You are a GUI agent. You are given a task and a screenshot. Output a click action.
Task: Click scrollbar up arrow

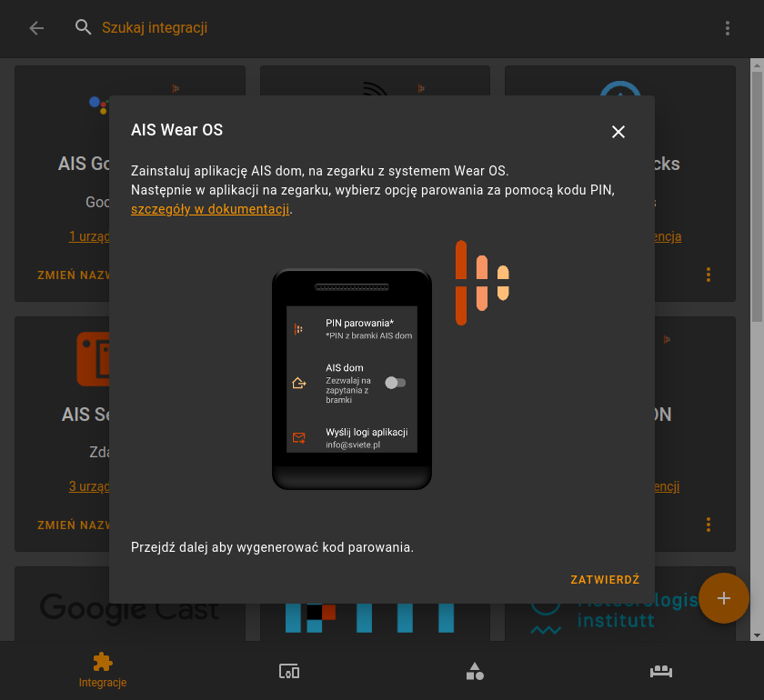[x=757, y=65]
